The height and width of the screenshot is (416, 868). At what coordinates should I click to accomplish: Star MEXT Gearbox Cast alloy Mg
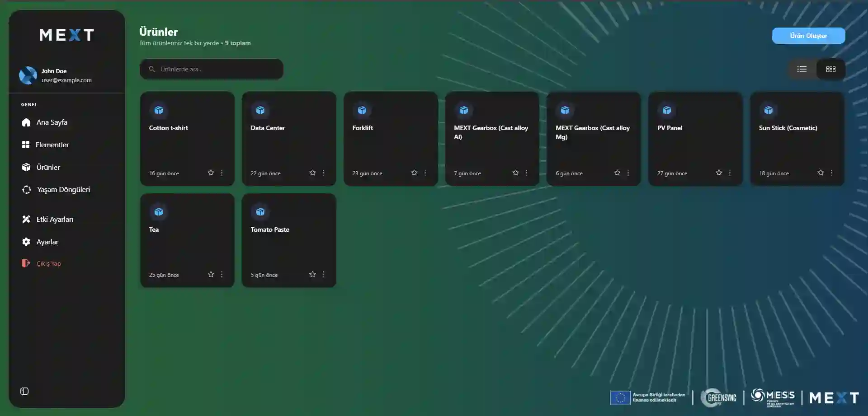tap(617, 173)
